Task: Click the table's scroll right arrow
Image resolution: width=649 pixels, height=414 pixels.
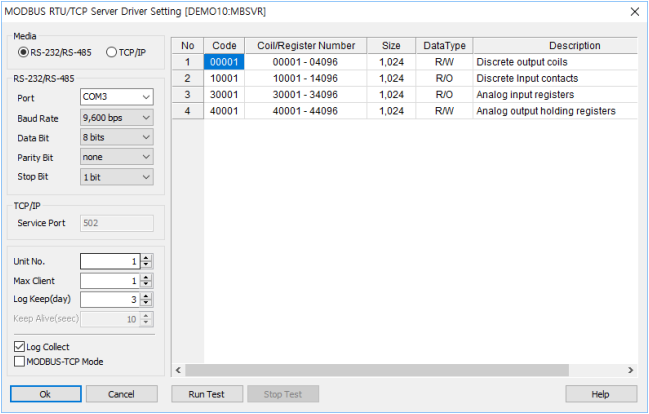Action: click(630, 370)
